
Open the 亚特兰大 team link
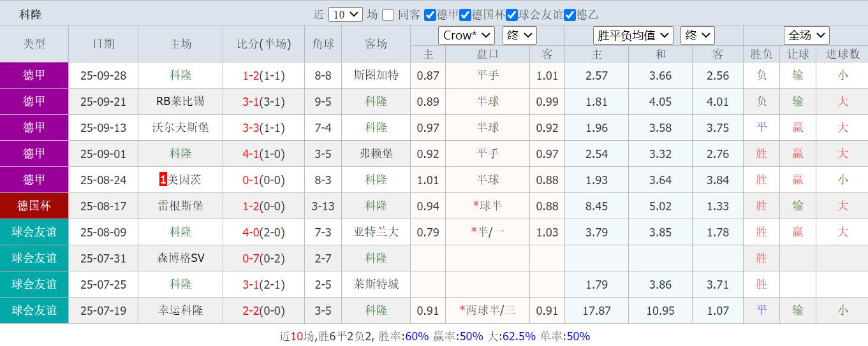click(376, 232)
